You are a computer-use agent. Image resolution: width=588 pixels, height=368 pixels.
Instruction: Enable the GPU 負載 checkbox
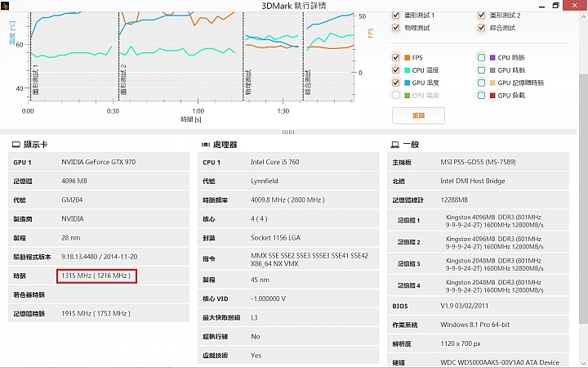(x=482, y=96)
